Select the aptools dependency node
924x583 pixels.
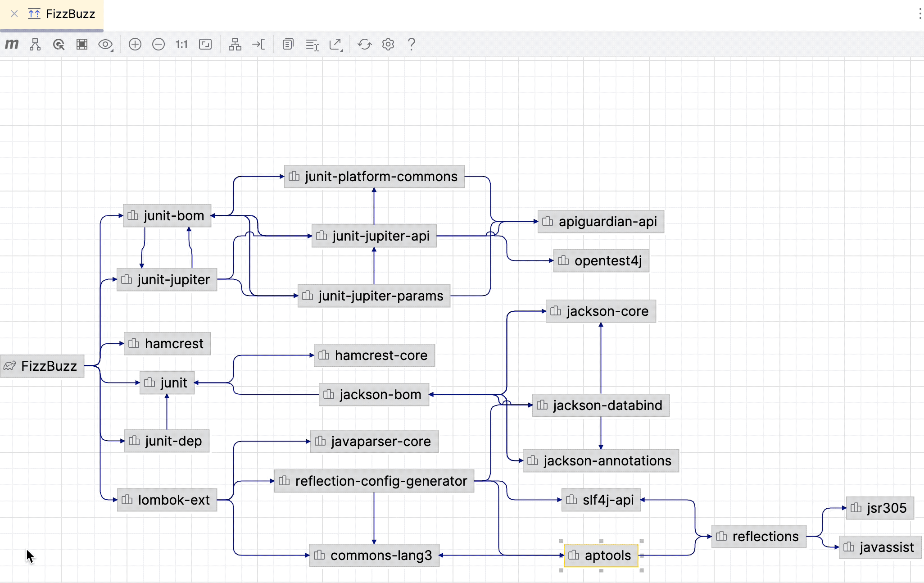coord(601,556)
